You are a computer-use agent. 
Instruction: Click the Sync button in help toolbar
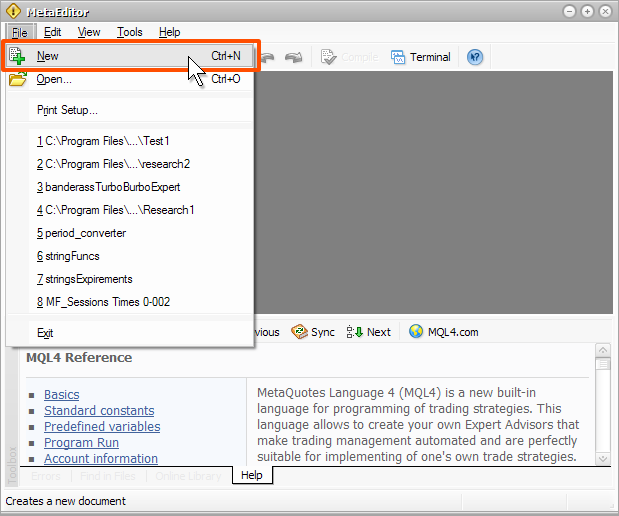click(313, 332)
